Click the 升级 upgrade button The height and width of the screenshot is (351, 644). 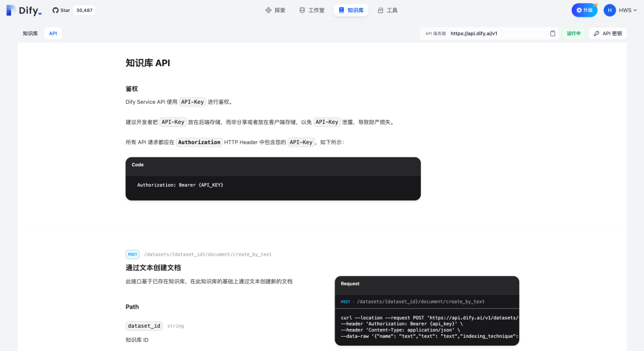coord(584,10)
